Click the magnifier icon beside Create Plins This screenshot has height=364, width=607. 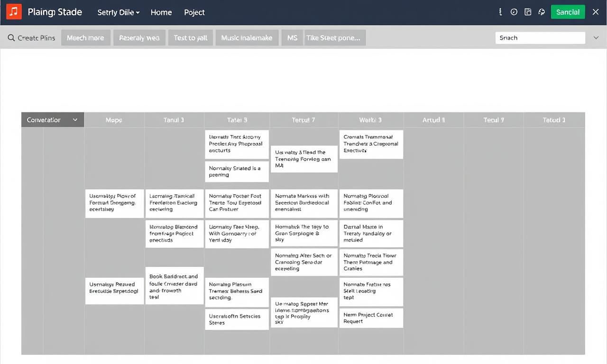point(11,38)
